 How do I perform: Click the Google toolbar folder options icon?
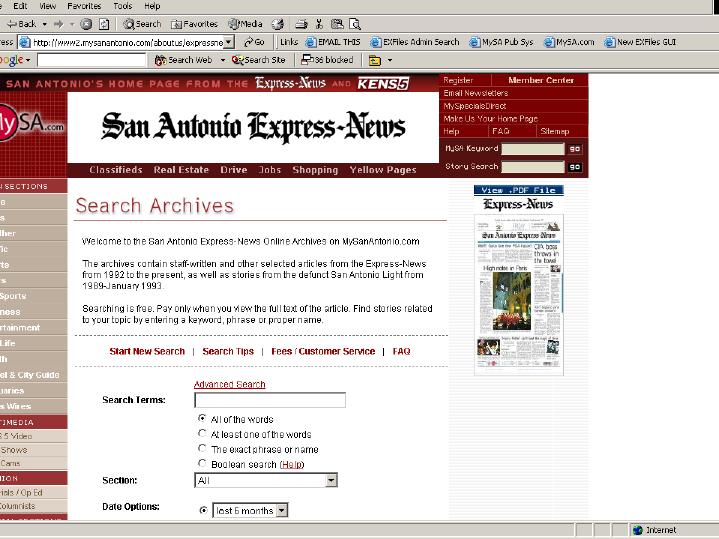coord(375,60)
